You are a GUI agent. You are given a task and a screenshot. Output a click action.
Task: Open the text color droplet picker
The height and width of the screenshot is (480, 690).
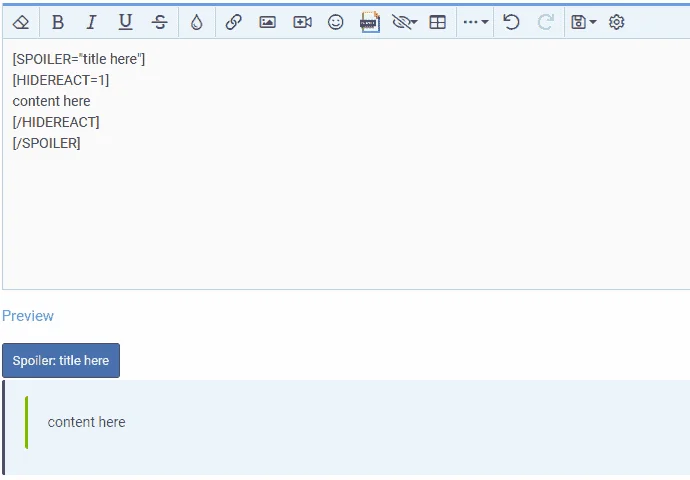coord(197,22)
